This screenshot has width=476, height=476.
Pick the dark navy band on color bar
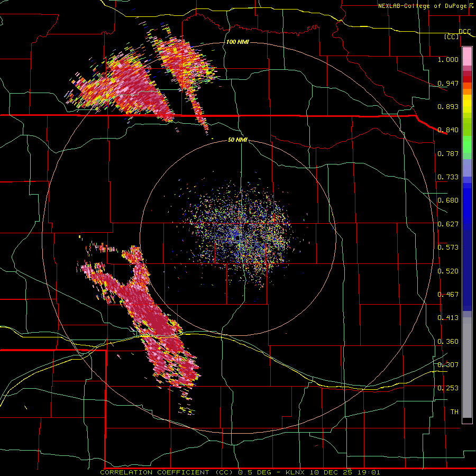coord(467,270)
